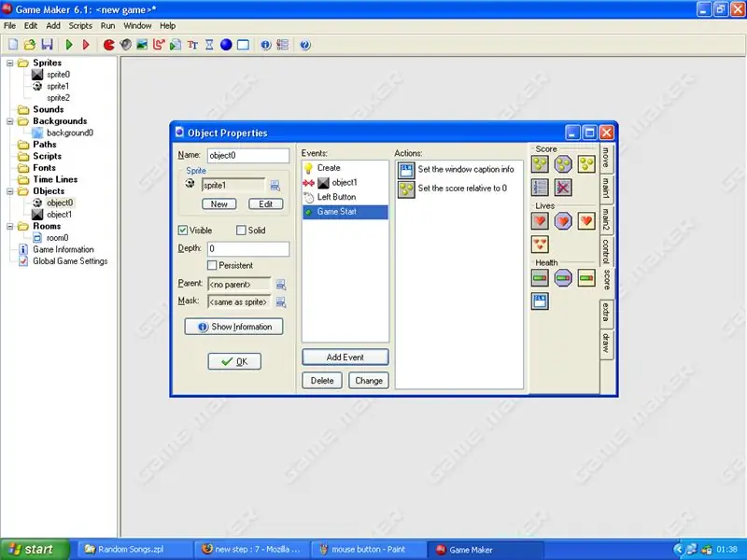This screenshot has height=560, width=747.
Task: Add a font using the toolbar Tt icon
Action: tap(192, 45)
